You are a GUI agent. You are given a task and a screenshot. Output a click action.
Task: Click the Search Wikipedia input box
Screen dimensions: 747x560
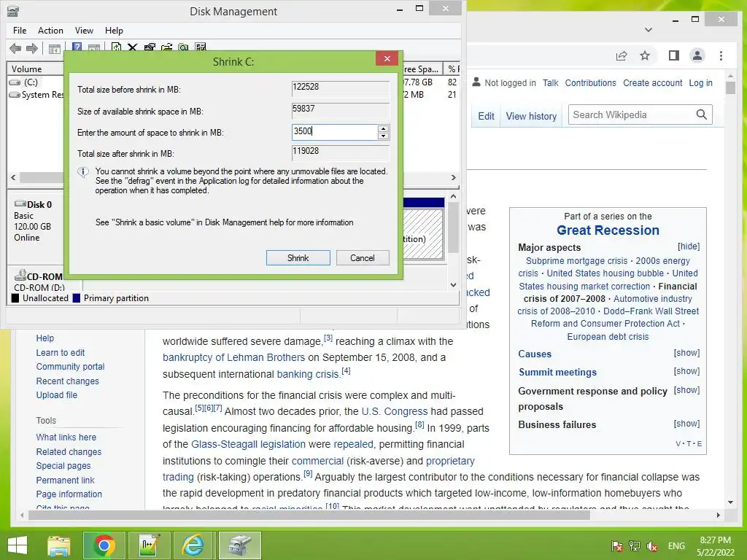pyautogui.click(x=631, y=114)
